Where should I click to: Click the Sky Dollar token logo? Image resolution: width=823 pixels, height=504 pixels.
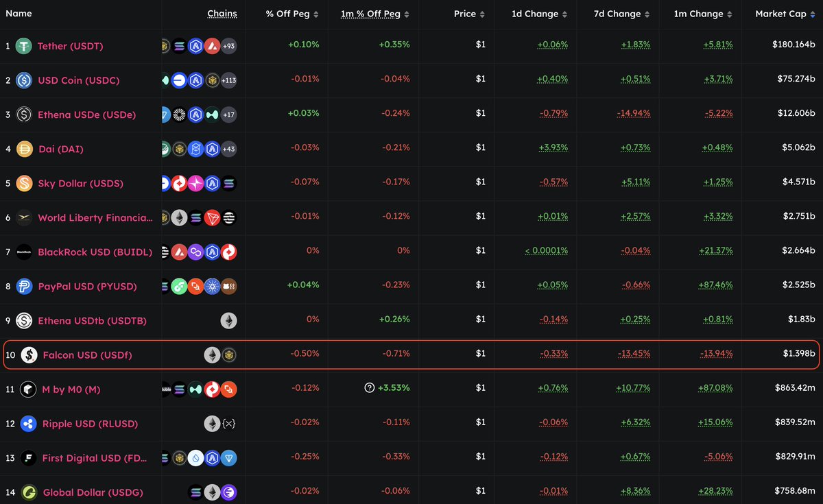pyautogui.click(x=25, y=183)
